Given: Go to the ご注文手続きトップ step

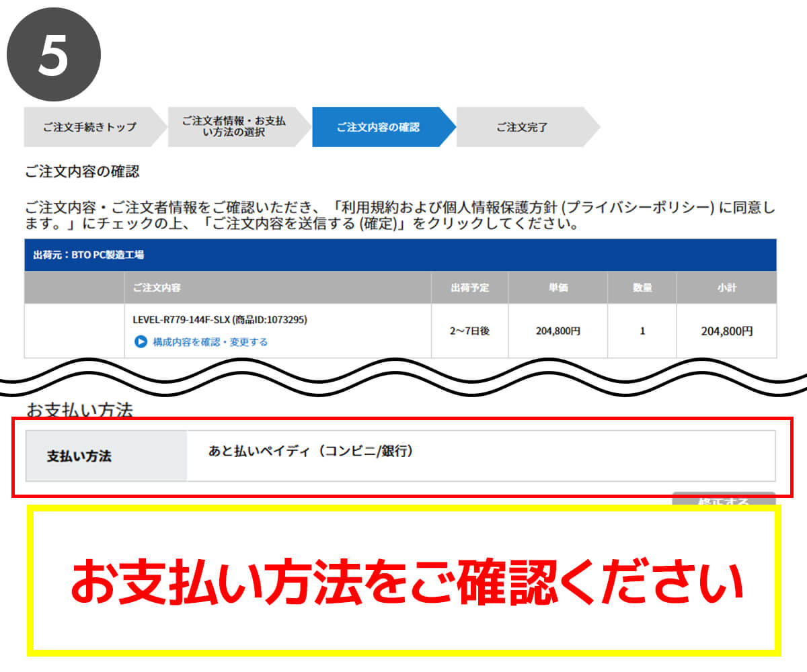Looking at the screenshot, I should pos(94,126).
